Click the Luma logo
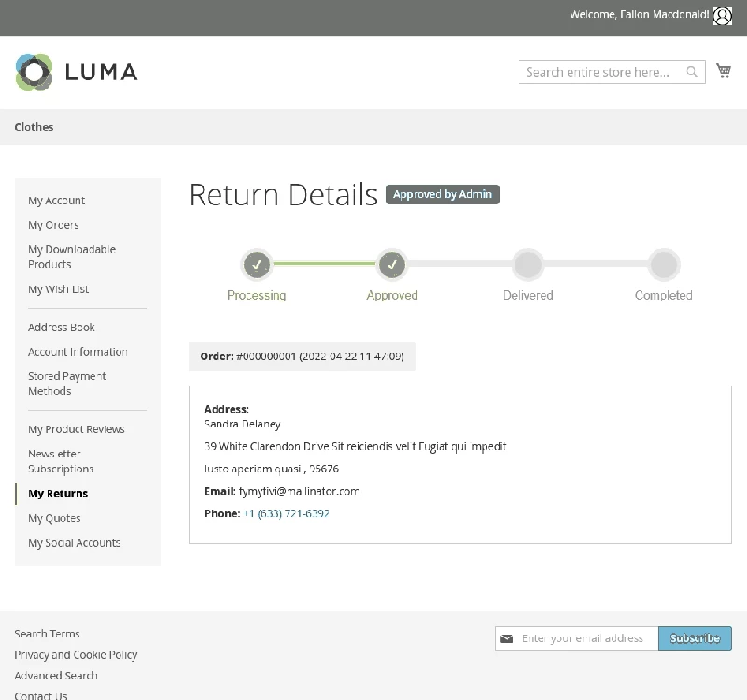Viewport: 747px width, 700px height. click(x=77, y=73)
